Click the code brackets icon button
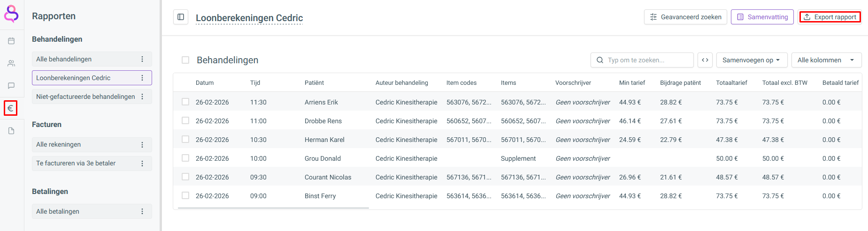The image size is (868, 231). click(705, 60)
